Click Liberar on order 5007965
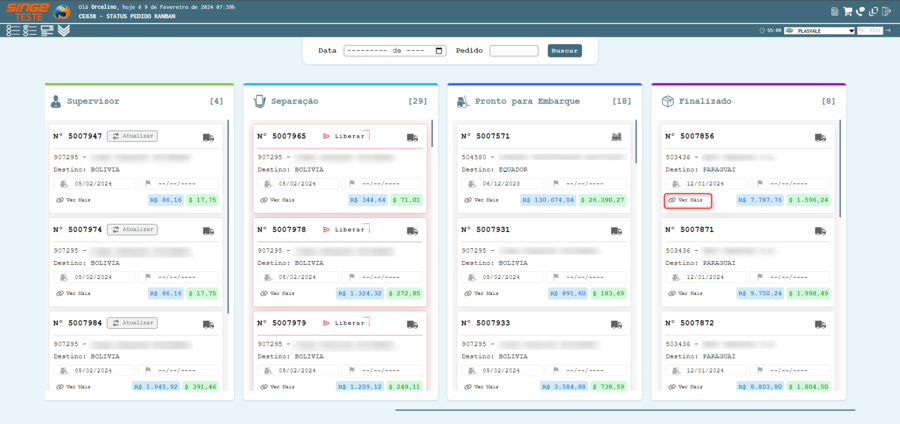The height and width of the screenshot is (424, 900). 344,136
